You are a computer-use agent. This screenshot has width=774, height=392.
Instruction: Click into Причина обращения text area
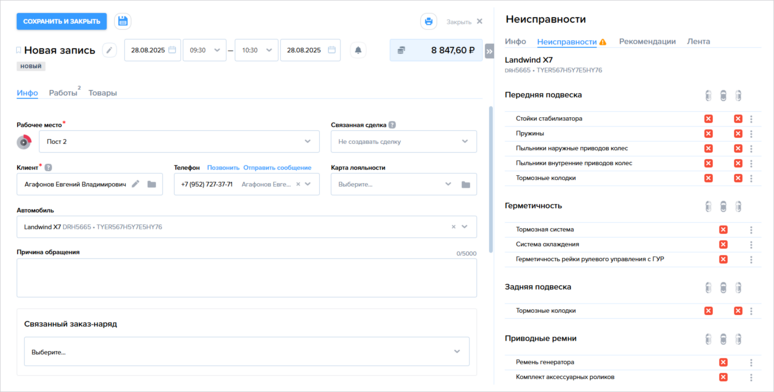click(x=247, y=278)
